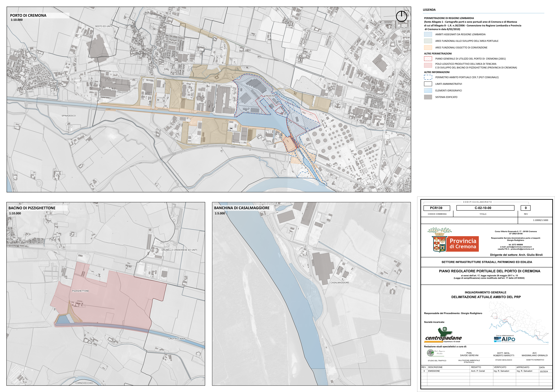Viewport: 555px width, 392px height.
Task: Click the Bacino di Pizzighettone map title
Action: point(32,208)
